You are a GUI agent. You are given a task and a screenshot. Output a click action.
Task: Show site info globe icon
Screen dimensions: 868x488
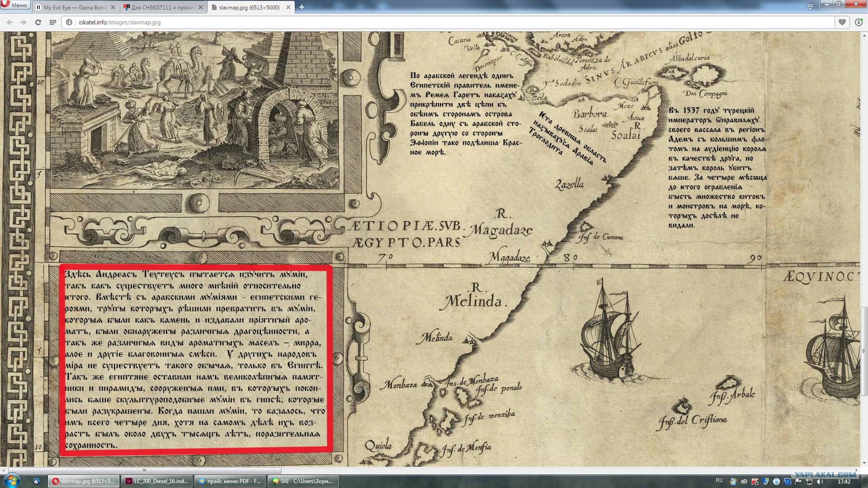69,22
